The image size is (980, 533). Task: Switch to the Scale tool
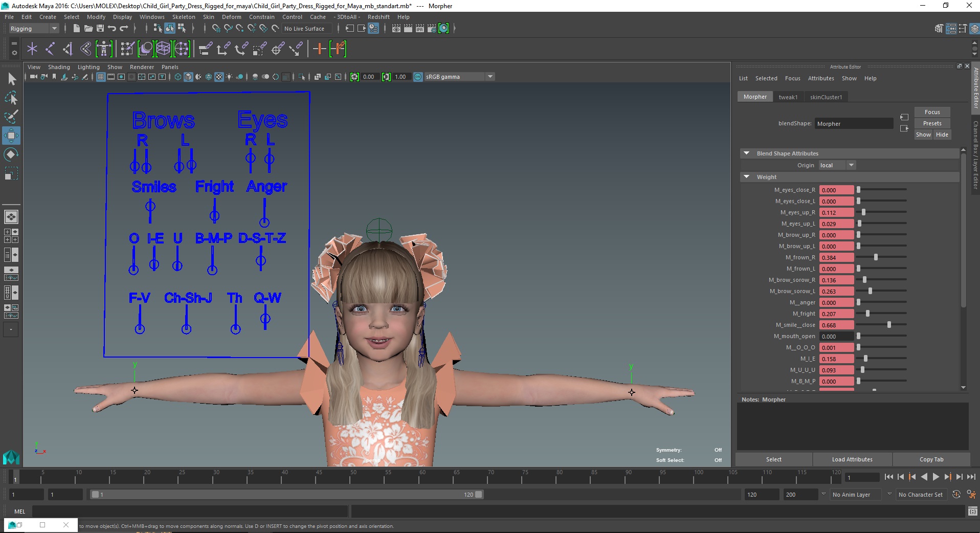click(x=12, y=174)
